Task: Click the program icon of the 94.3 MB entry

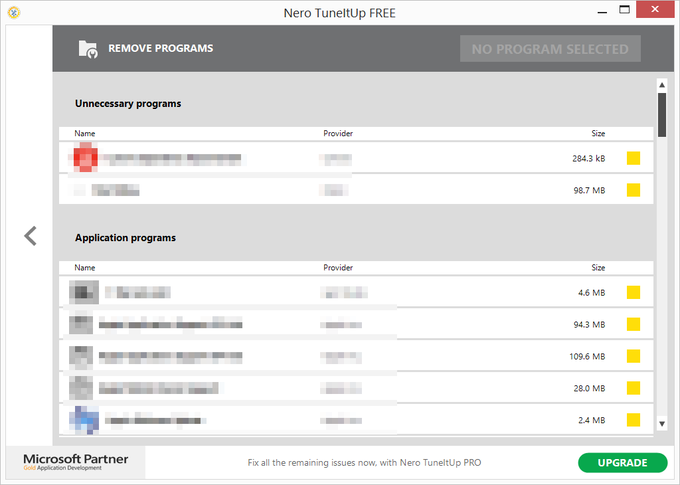Action: coord(83,324)
